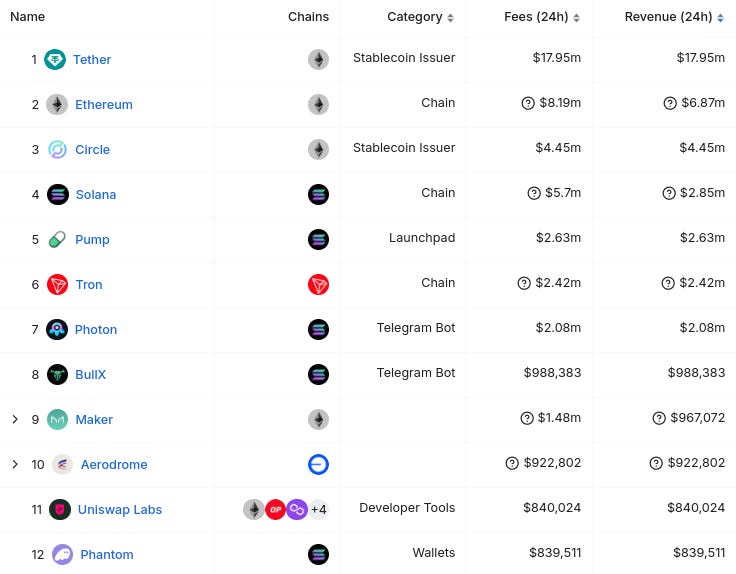The width and height of the screenshot is (736, 574).
Task: Click the Tether logo icon
Action: (x=55, y=60)
